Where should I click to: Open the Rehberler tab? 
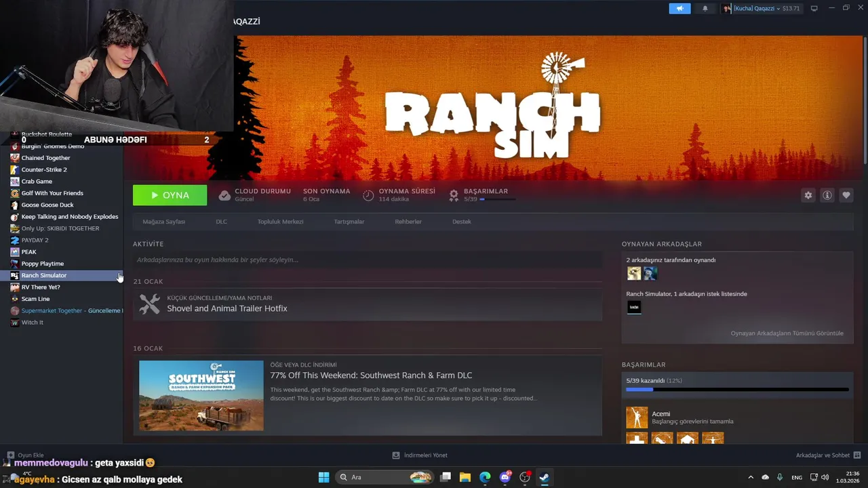click(408, 222)
